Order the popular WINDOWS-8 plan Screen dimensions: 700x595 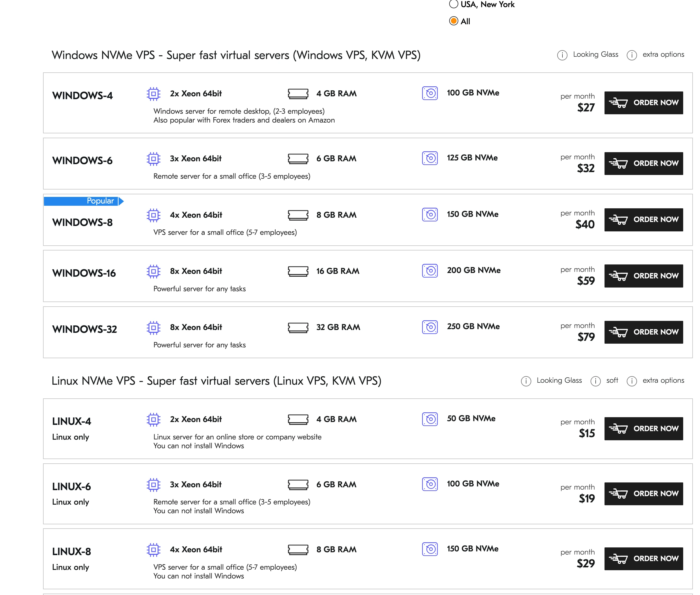tap(643, 220)
